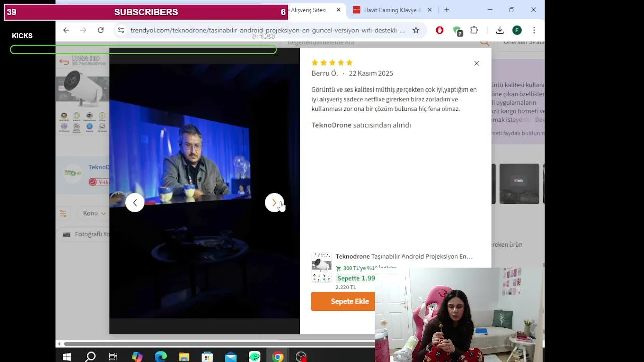Click the SUBSCRIBERS overlay counter bar
Screen dimensions: 644x362
point(146,12)
